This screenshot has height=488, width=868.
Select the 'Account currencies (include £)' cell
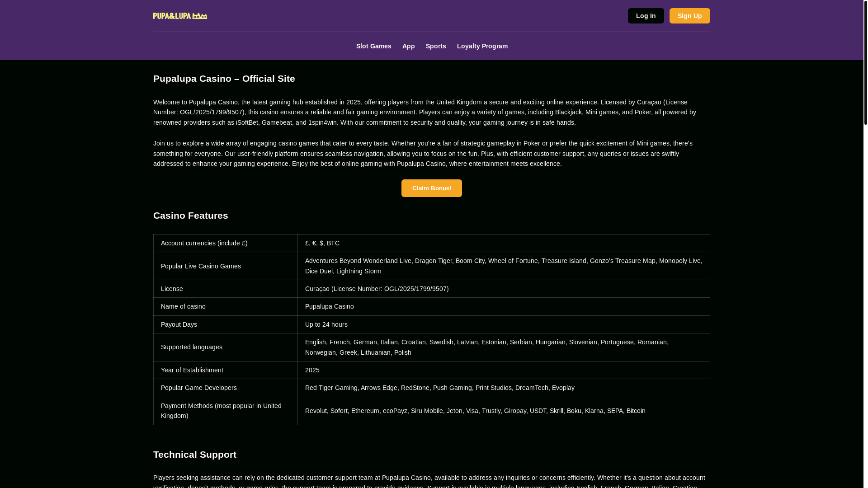[225, 243]
